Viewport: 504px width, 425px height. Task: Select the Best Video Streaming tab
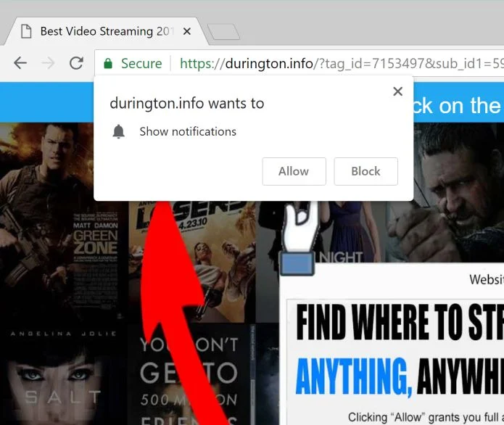pos(106,31)
